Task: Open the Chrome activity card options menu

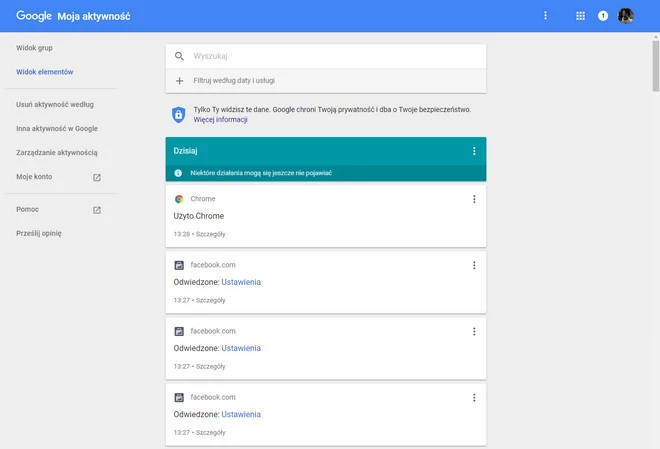Action: click(474, 199)
